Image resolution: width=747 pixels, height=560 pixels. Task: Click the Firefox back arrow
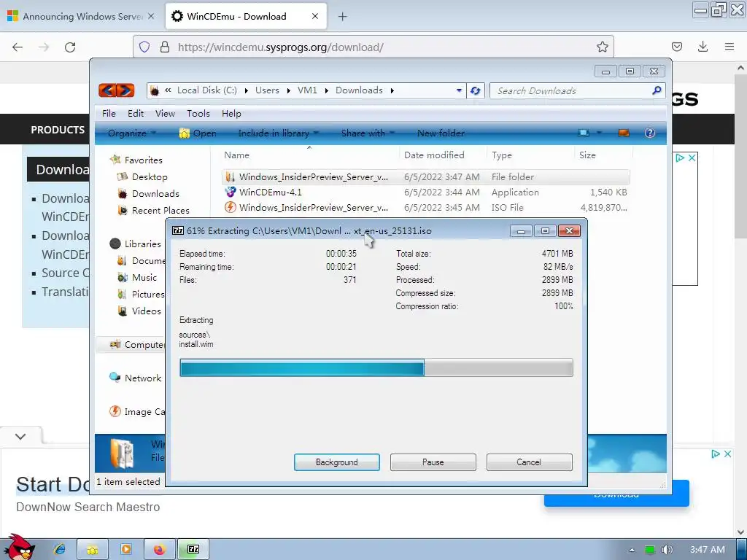tap(18, 47)
